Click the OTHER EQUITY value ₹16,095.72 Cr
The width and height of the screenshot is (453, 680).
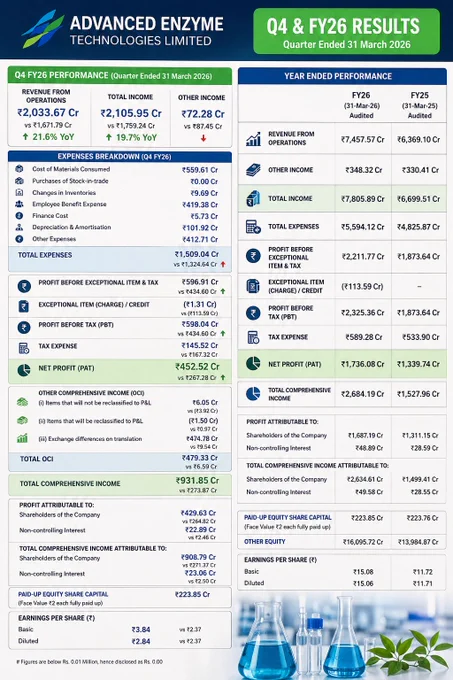click(363, 542)
